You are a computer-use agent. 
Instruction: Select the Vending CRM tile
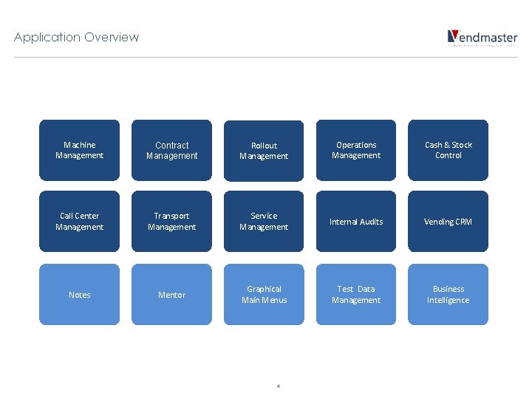click(x=449, y=221)
